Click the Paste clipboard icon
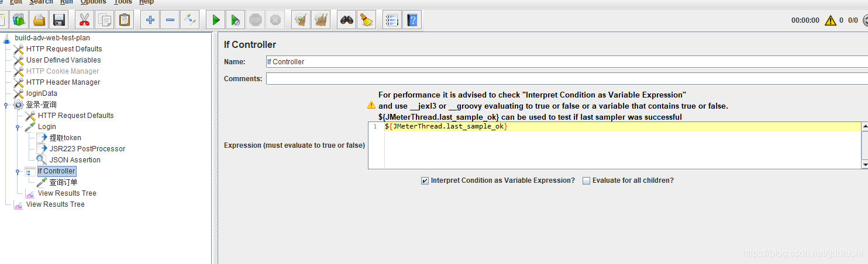Viewport: 868px width, 264px height. click(x=125, y=20)
